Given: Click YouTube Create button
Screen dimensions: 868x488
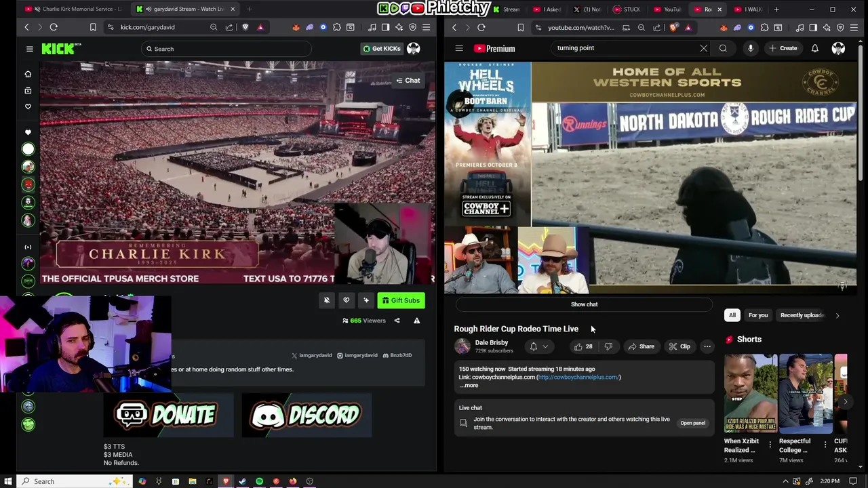Looking at the screenshot, I should [x=783, y=48].
